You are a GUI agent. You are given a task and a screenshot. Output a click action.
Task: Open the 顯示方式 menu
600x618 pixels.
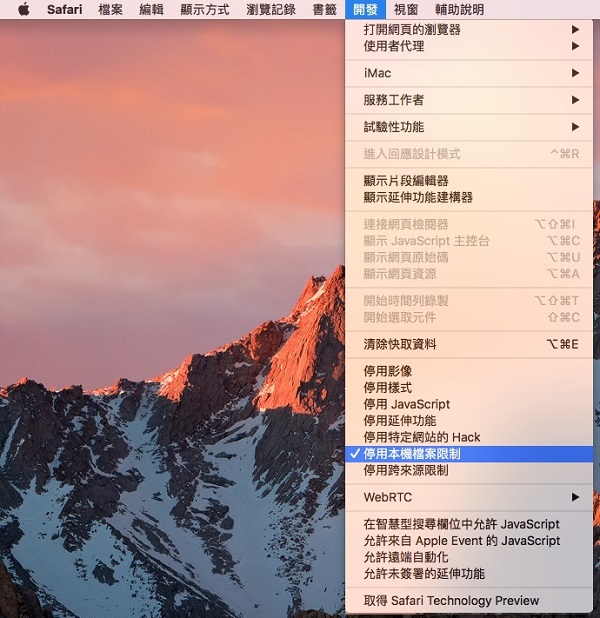205,9
